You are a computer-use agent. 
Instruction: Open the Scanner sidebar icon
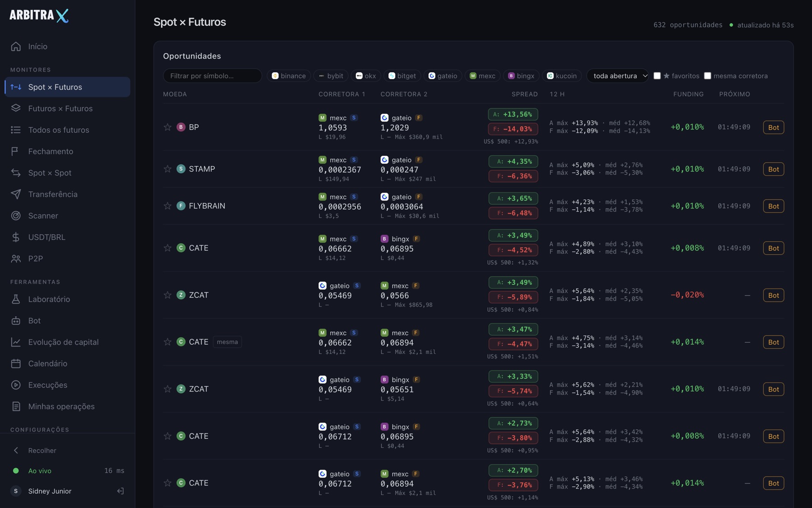[16, 216]
